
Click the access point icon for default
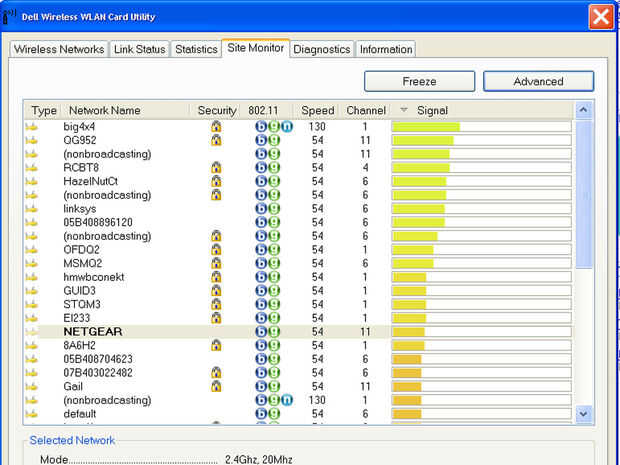(x=32, y=414)
